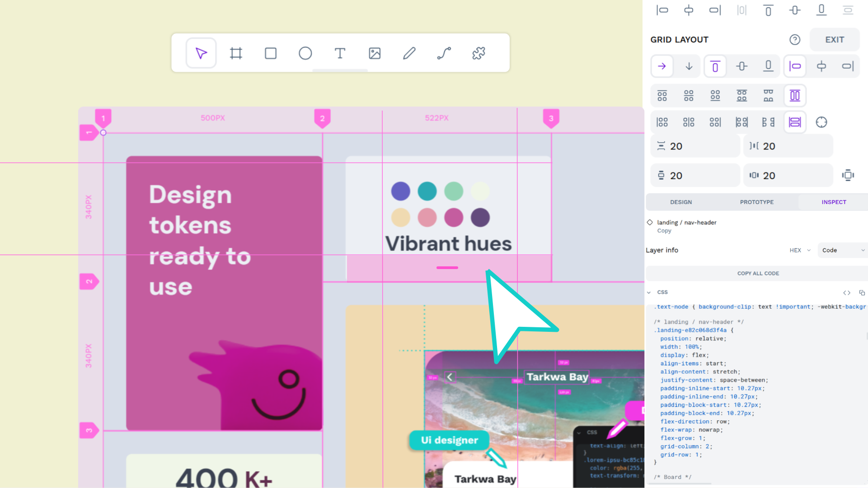
Task: Open Grid Layout help icon
Action: (795, 40)
